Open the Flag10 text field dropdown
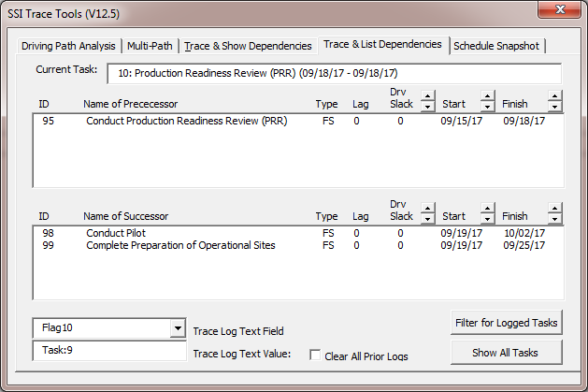588x392 pixels. [x=178, y=328]
